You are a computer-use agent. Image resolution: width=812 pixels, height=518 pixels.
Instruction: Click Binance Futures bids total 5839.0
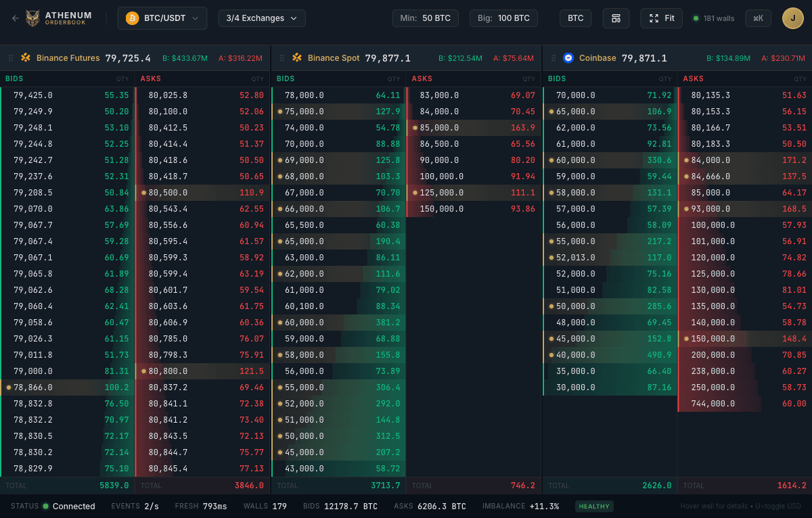pyautogui.click(x=114, y=486)
